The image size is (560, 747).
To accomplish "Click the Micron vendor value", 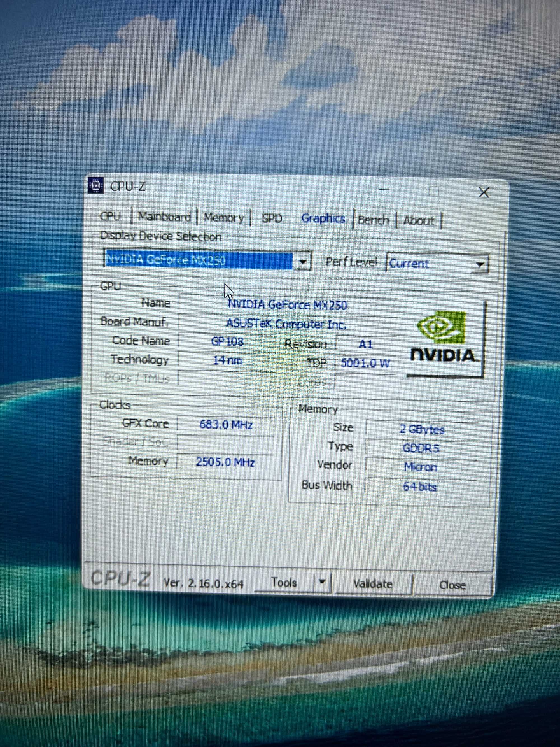I will [x=421, y=467].
